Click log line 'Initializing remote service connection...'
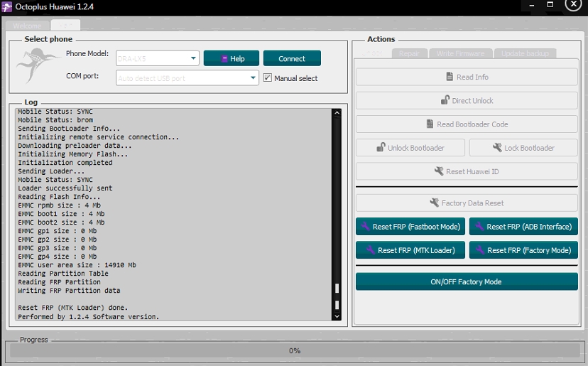Viewport: 588px width, 366px height. point(98,137)
